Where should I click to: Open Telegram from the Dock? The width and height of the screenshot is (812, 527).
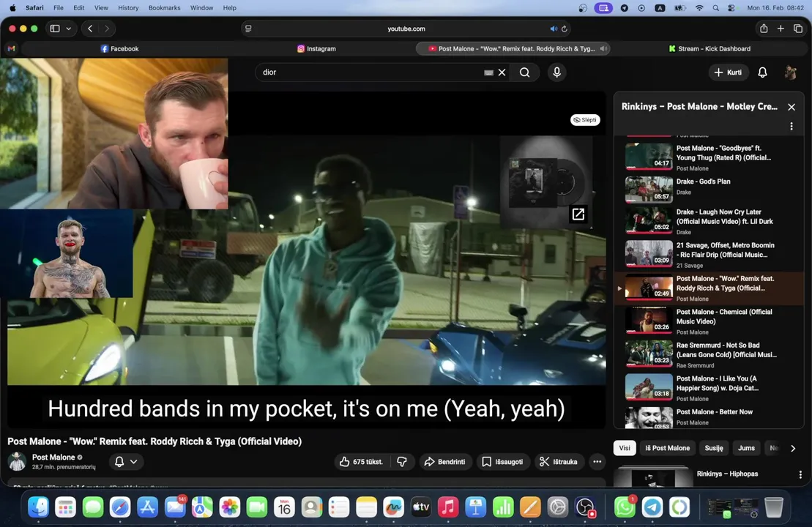coord(652,507)
